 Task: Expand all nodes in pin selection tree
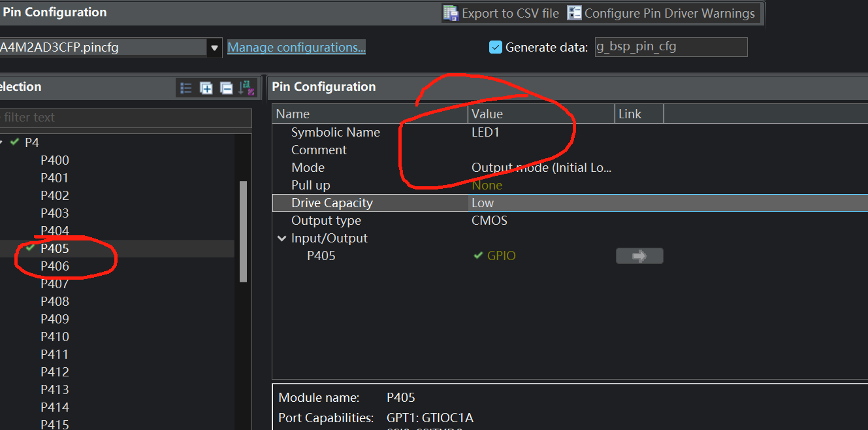tap(206, 88)
